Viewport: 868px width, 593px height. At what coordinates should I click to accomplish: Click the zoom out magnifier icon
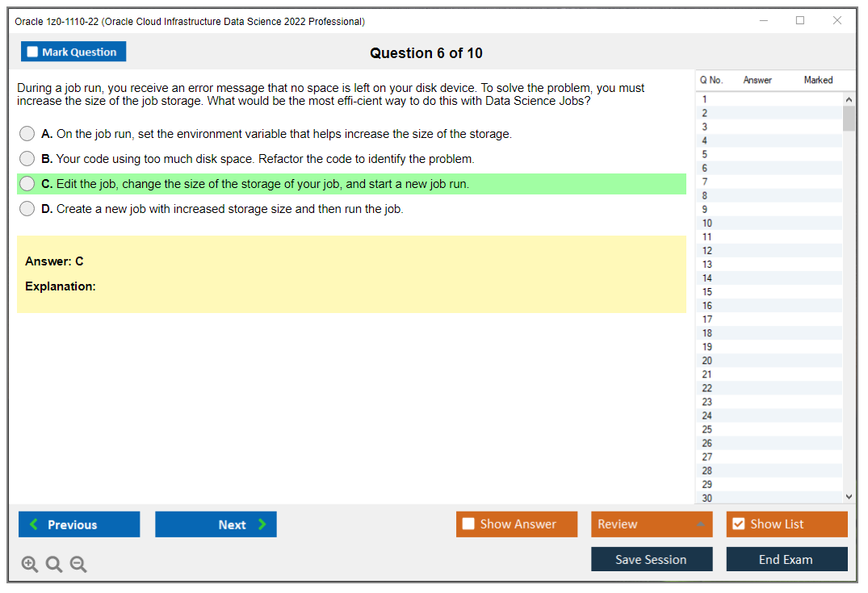(78, 565)
